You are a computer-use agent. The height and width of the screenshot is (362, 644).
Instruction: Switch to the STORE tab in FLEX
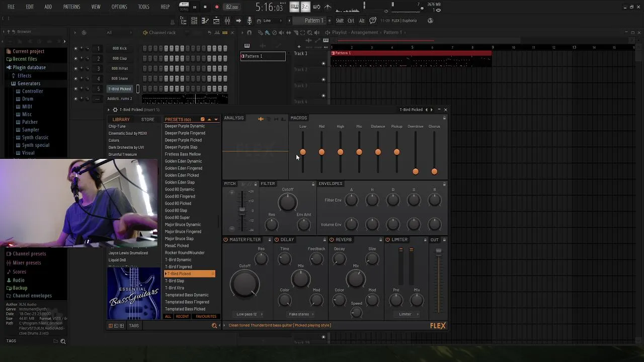coord(147,120)
